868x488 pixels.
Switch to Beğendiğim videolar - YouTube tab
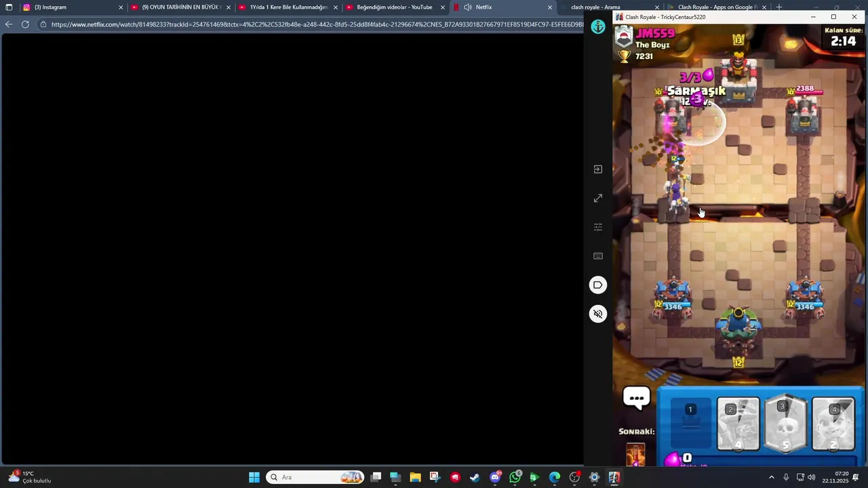pyautogui.click(x=395, y=7)
